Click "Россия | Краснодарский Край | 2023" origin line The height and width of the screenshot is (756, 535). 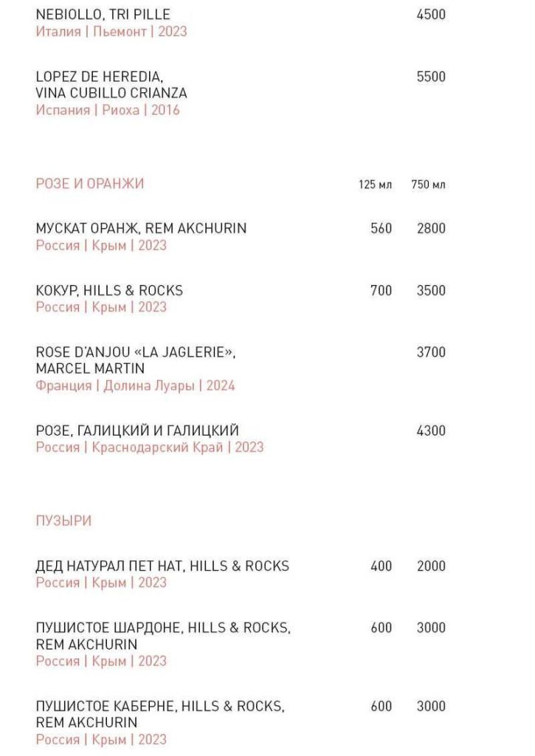click(149, 447)
